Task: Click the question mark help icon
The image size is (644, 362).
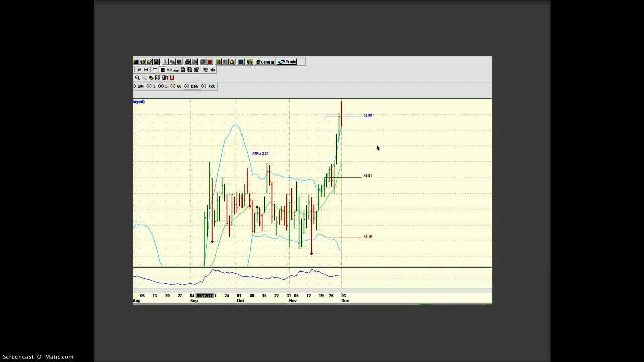Action: (x=250, y=62)
